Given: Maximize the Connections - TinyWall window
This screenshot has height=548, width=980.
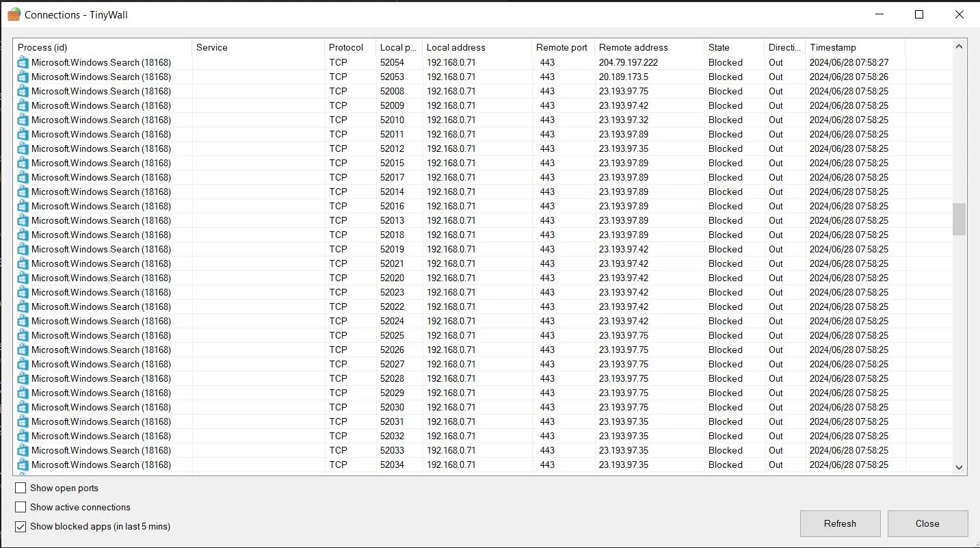Looking at the screenshot, I should [919, 14].
